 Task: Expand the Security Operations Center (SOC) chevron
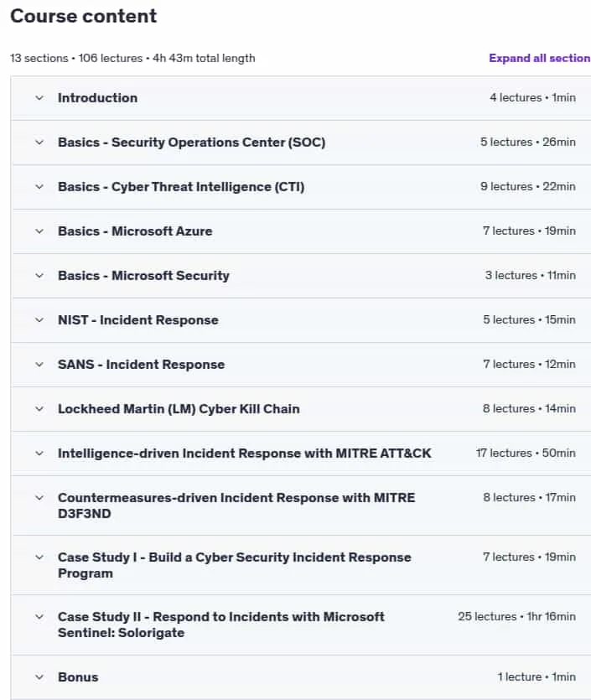coord(39,143)
